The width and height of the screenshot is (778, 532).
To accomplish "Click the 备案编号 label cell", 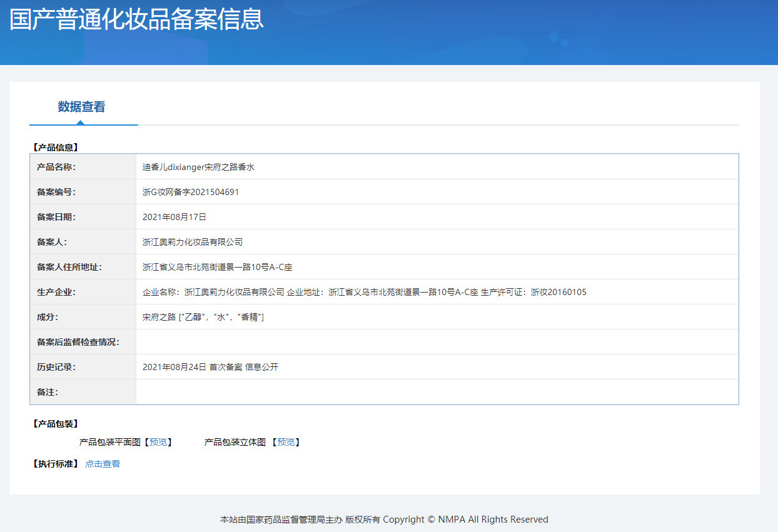I will click(83, 192).
